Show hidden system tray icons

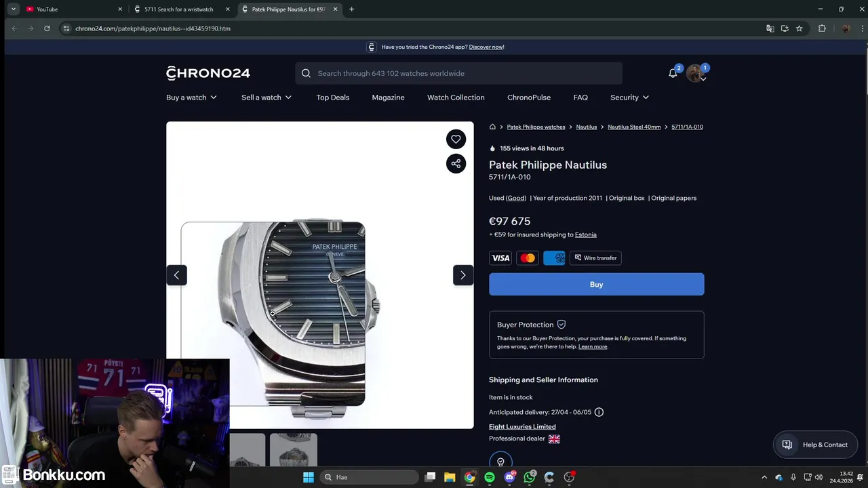click(x=764, y=477)
